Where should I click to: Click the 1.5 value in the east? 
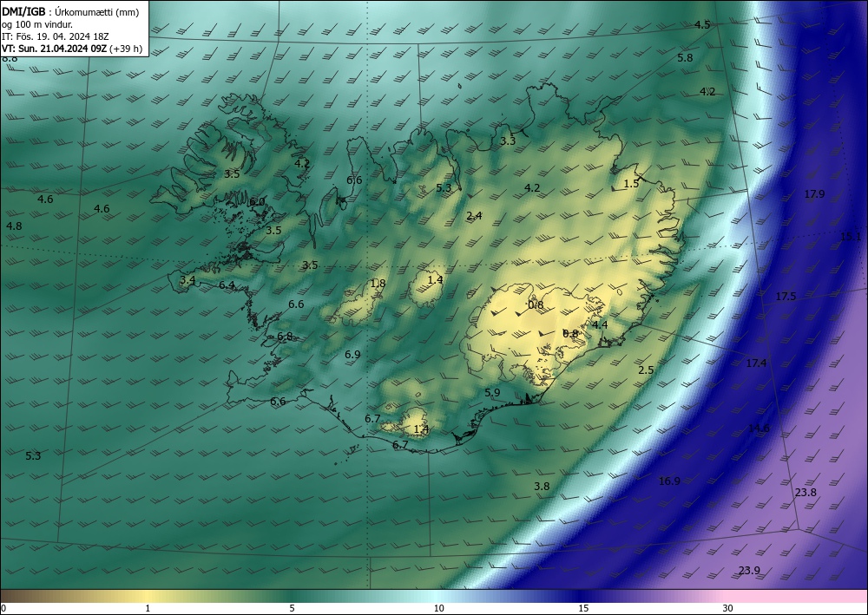click(632, 184)
